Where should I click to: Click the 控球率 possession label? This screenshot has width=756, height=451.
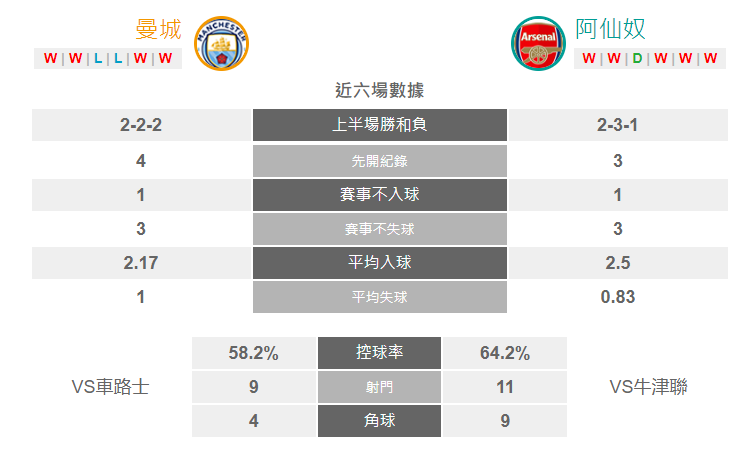379,353
